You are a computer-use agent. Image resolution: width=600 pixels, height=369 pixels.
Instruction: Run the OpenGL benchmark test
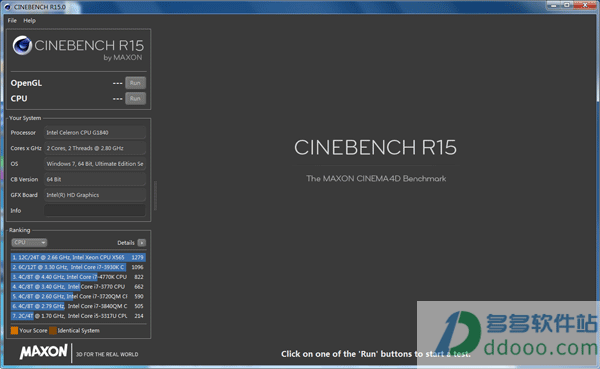[x=135, y=83]
